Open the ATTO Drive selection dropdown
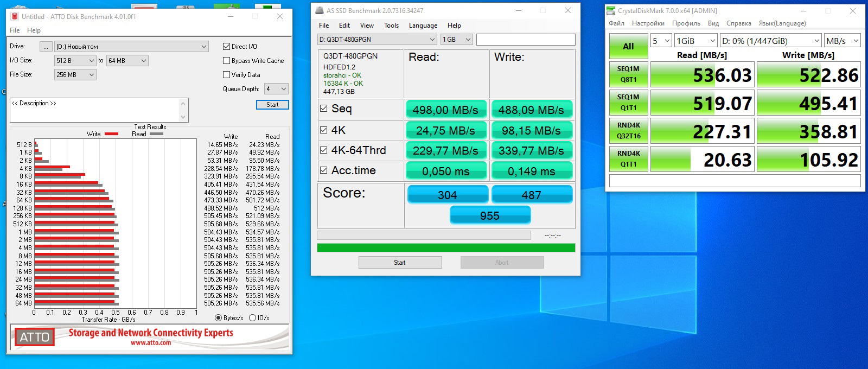This screenshot has height=369, width=868. tap(131, 47)
